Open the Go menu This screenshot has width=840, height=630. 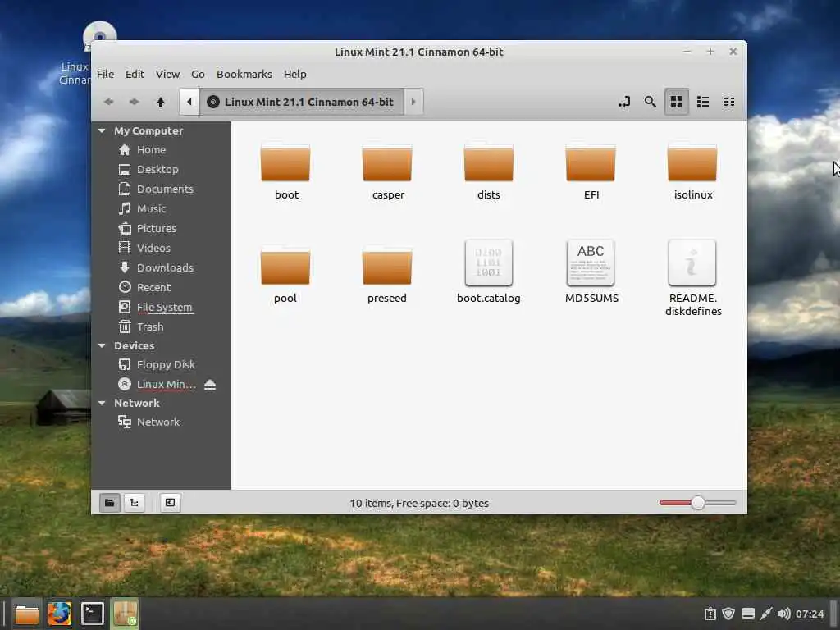click(x=198, y=74)
